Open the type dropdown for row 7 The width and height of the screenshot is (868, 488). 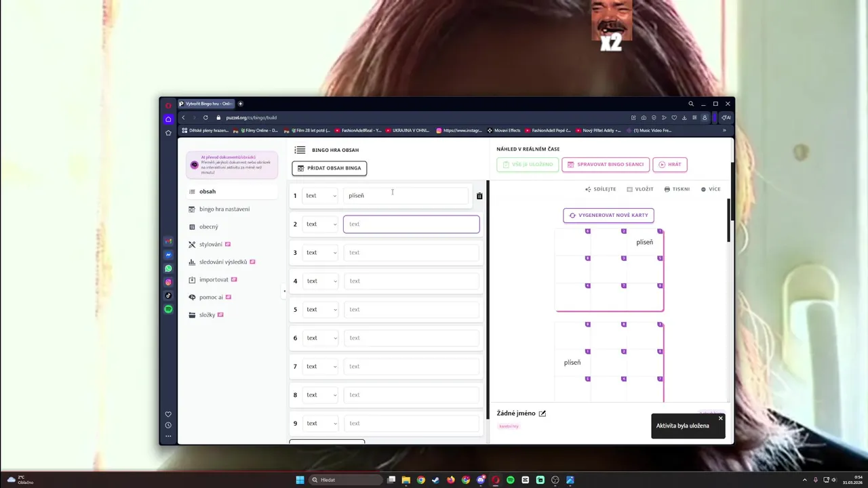[x=320, y=367]
